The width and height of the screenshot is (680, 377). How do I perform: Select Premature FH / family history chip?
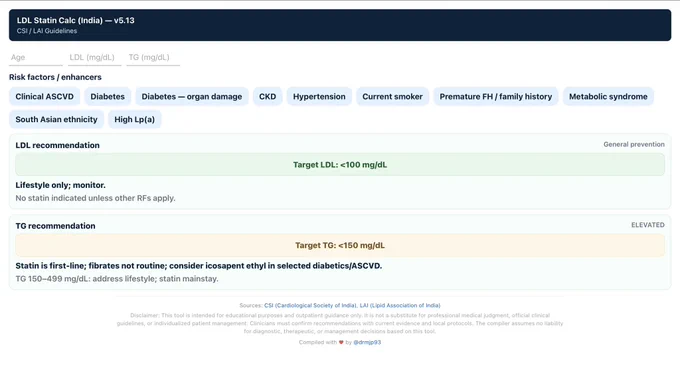[496, 97]
